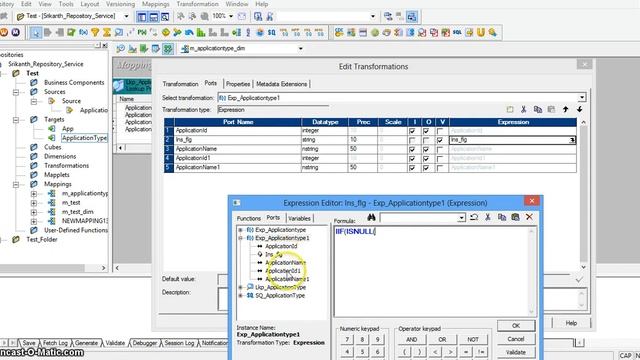The image size is (640, 360).
Task: Click the formula area vertical scrollbar
Action: click(531, 271)
